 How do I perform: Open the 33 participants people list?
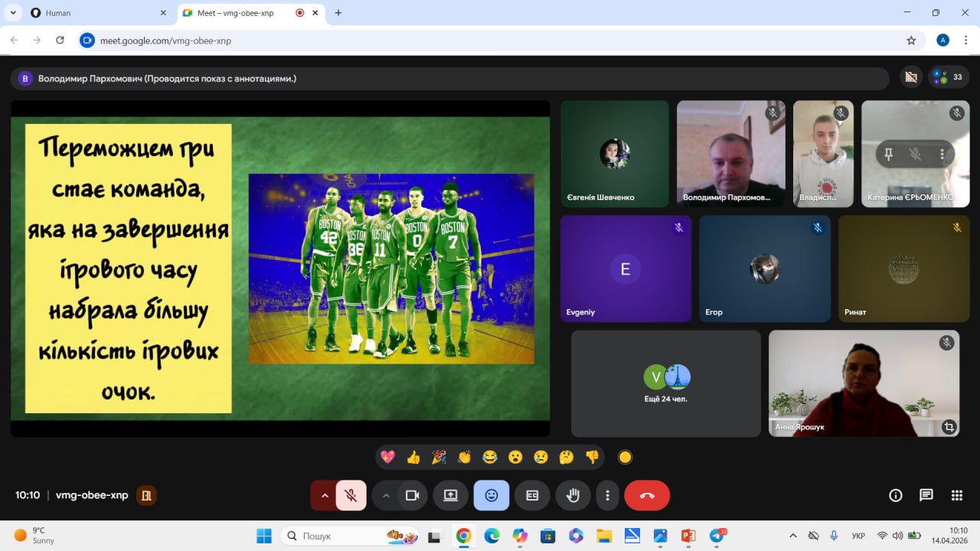coord(949,77)
